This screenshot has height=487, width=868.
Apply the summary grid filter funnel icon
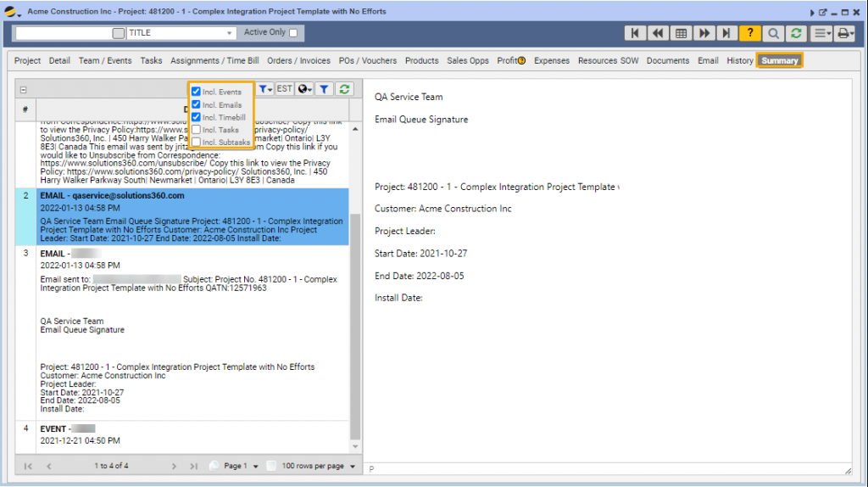pos(325,89)
